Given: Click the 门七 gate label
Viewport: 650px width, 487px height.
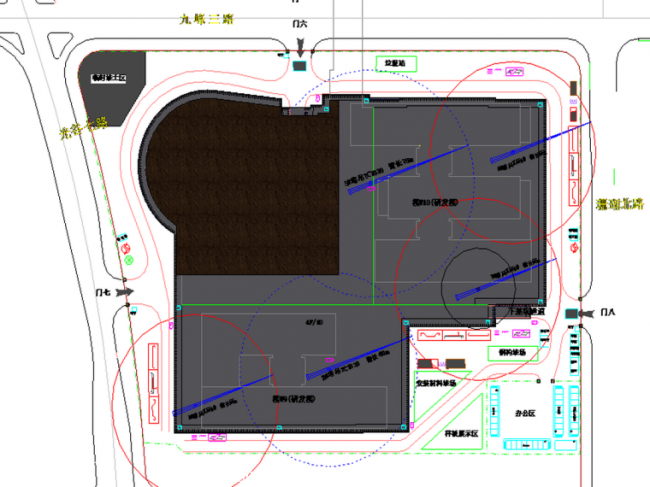Looking at the screenshot, I should tap(100, 292).
